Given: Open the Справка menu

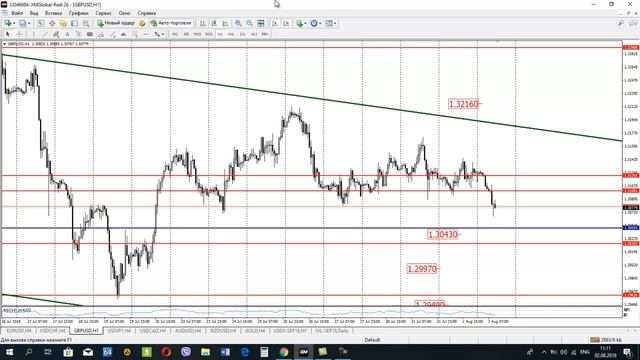Looking at the screenshot, I should pos(147,13).
